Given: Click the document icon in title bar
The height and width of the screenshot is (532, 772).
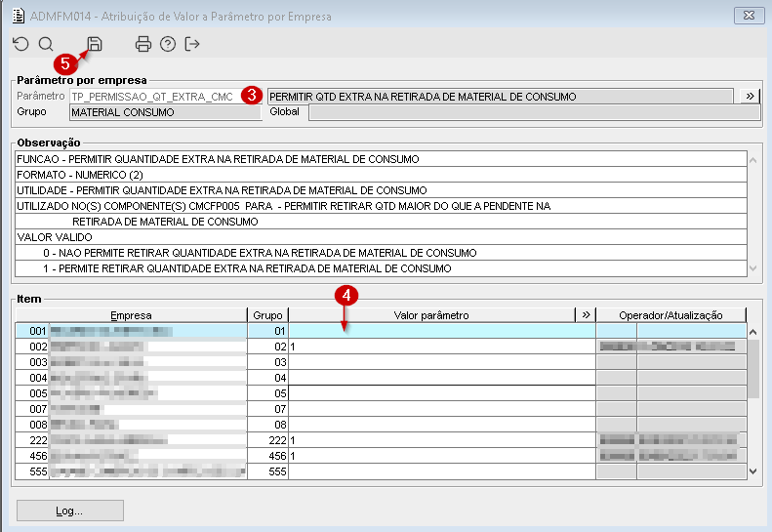Looking at the screenshot, I should tap(19, 17).
